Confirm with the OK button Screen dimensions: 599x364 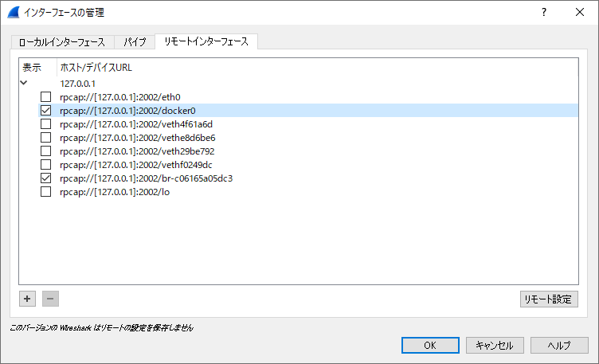[x=430, y=346]
